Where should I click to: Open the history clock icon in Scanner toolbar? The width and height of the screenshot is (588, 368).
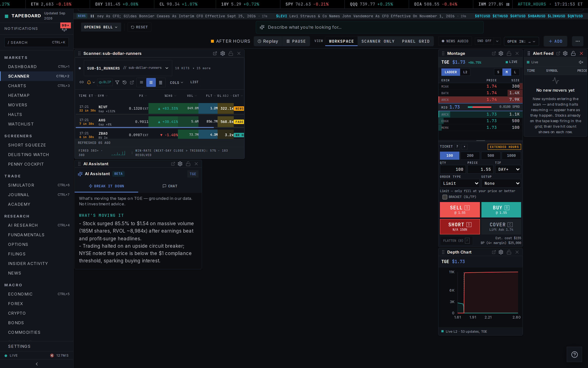pos(124,82)
